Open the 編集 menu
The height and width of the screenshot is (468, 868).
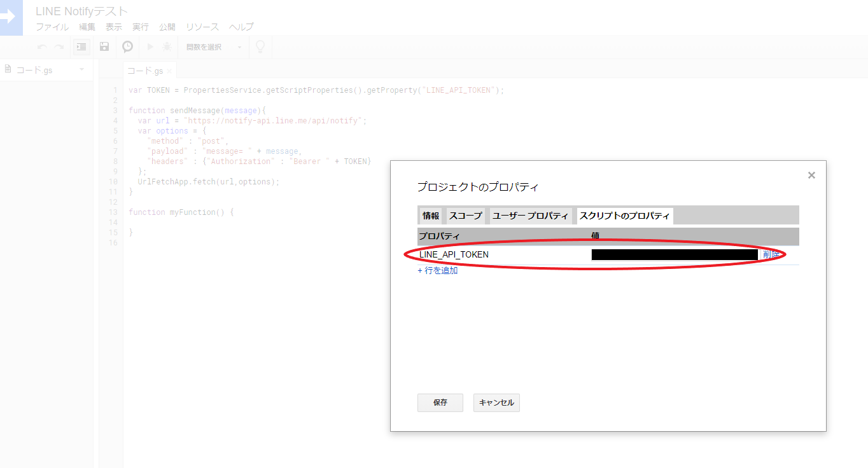[87, 27]
